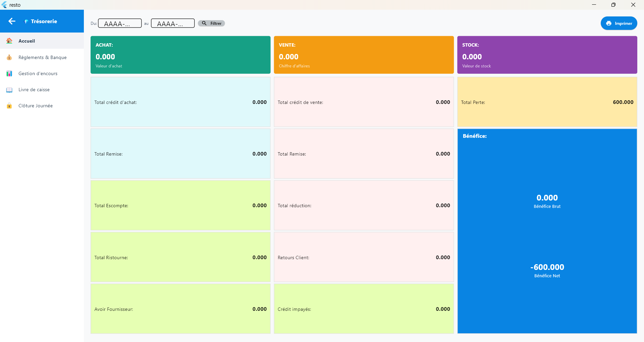The width and height of the screenshot is (644, 342).
Task: Click the Bénéfice: heading
Action: click(x=475, y=136)
